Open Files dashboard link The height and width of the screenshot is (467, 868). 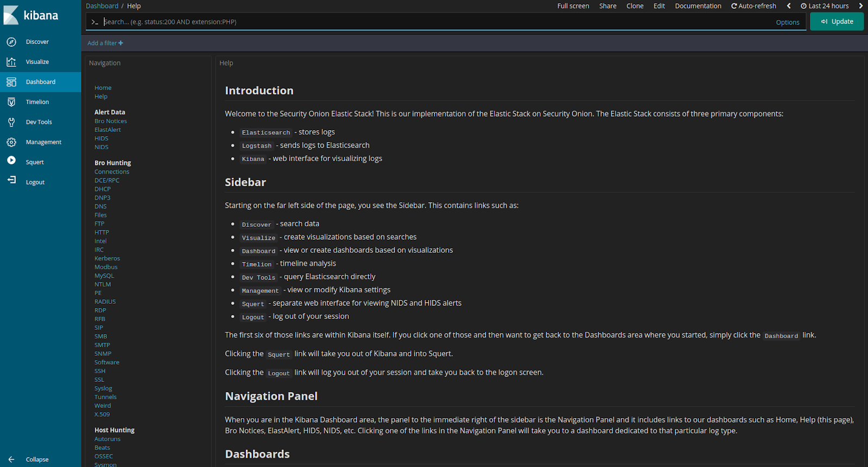tap(100, 215)
